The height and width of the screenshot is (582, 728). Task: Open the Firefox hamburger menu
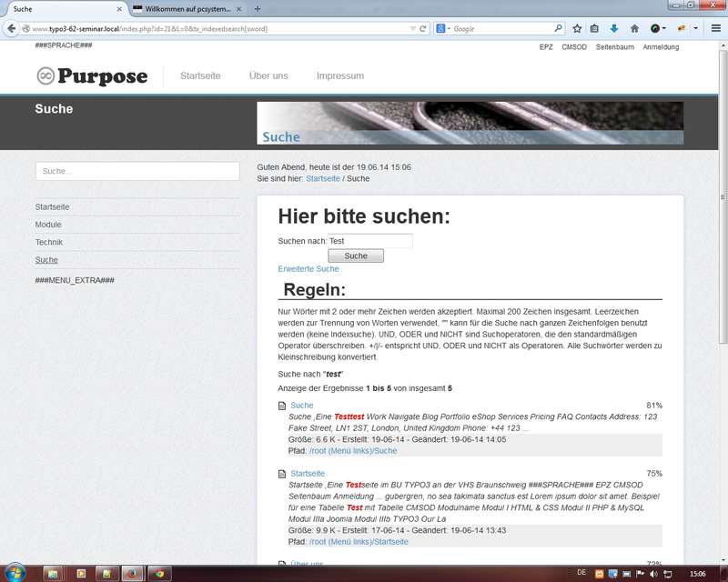716,29
